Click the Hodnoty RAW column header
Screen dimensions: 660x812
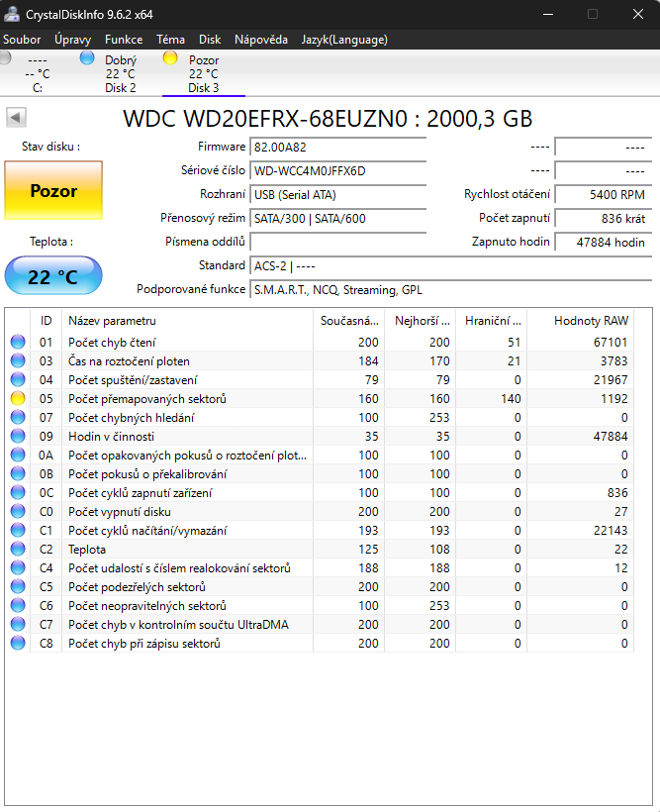tap(580, 321)
